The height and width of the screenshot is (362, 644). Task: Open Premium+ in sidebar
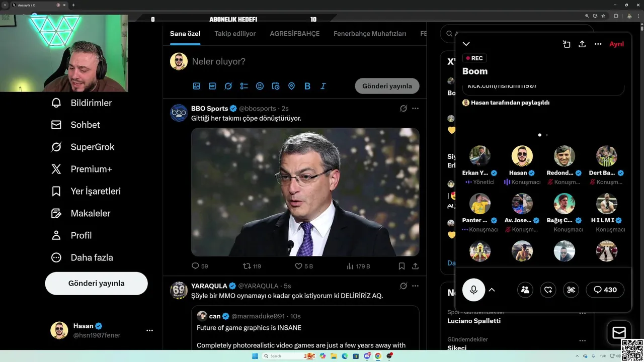[x=82, y=169]
